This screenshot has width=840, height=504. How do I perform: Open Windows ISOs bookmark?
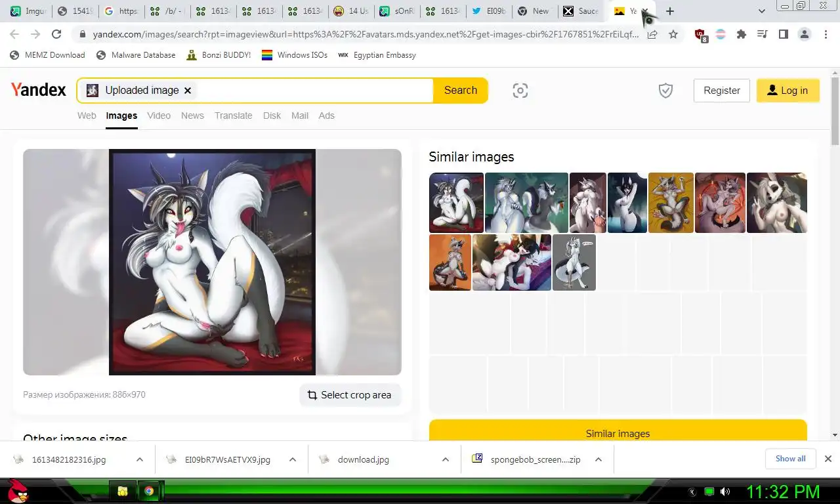[295, 55]
